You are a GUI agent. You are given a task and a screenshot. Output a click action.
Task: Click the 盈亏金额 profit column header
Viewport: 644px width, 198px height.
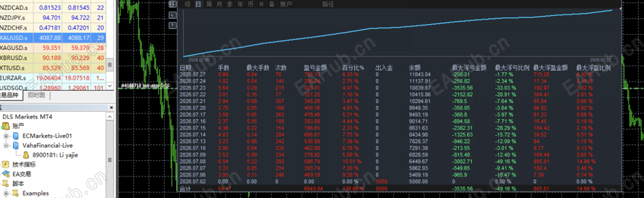coord(316,68)
